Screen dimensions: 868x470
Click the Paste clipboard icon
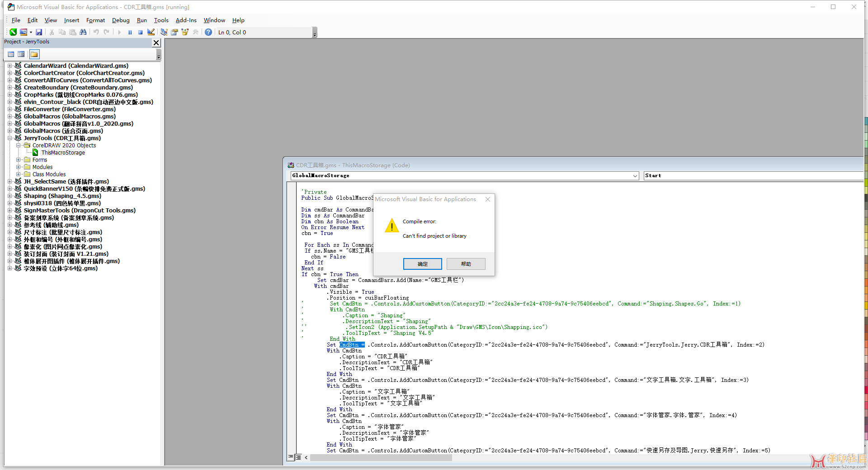(x=72, y=32)
